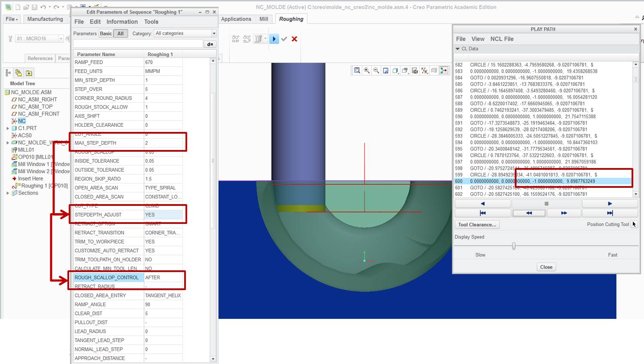Click the gouge check glasses icon

tap(247, 39)
